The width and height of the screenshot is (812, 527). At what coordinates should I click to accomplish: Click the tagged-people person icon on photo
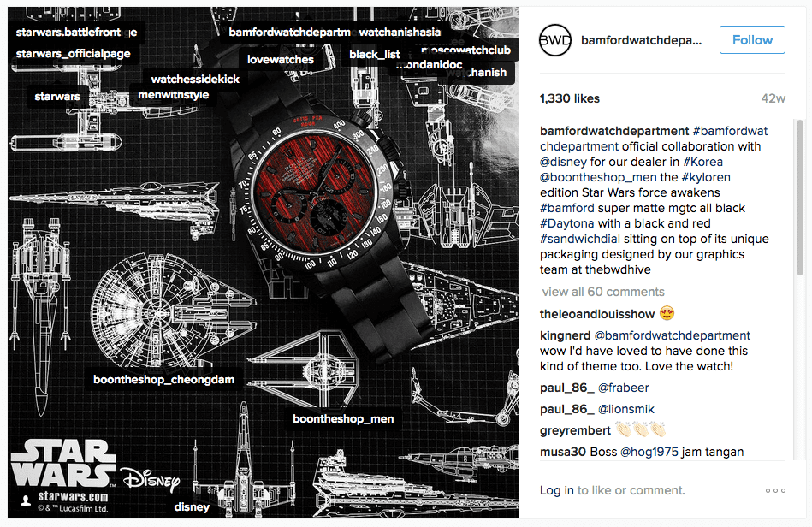[25, 500]
